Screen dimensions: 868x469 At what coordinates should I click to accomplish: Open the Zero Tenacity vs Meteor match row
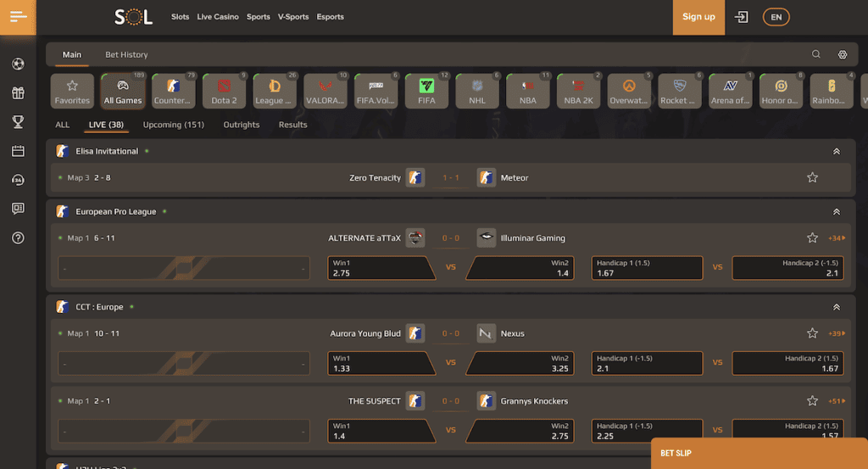coord(451,178)
